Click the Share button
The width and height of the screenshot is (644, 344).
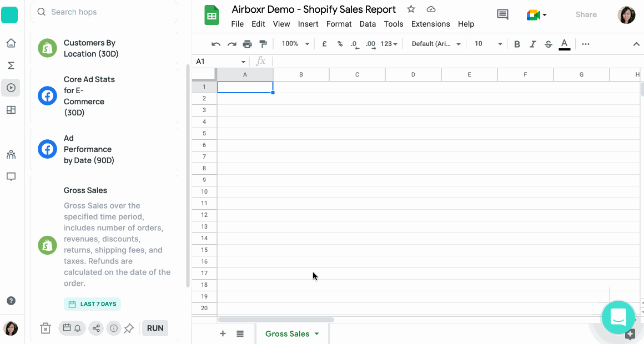[x=586, y=15]
